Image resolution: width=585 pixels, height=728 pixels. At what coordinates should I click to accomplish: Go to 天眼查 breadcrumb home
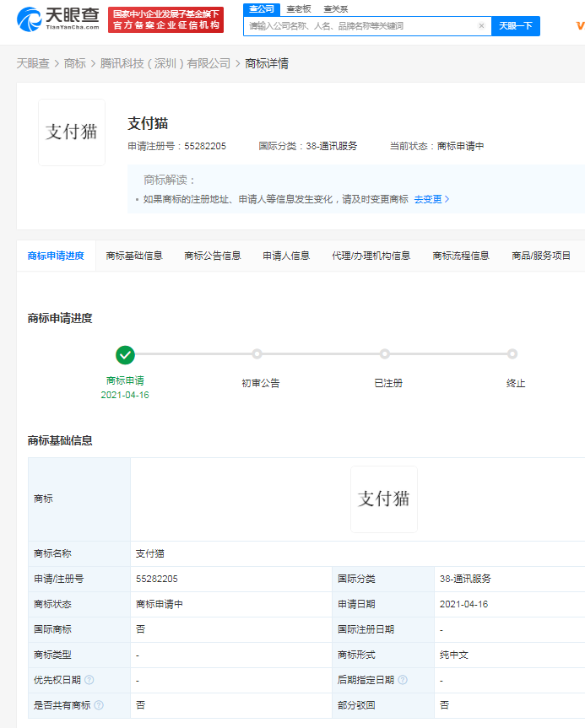[33, 63]
